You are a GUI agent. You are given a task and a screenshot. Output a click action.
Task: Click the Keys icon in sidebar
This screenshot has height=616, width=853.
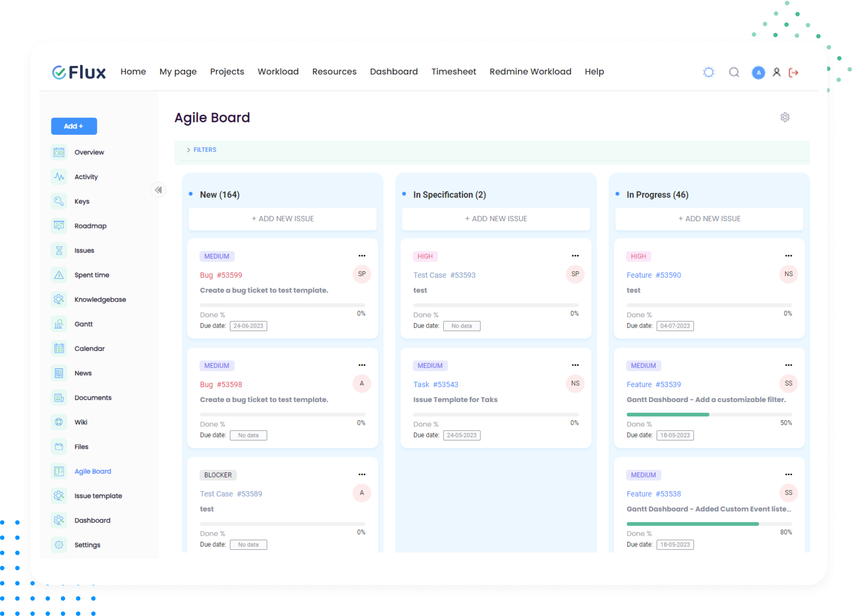click(x=59, y=201)
